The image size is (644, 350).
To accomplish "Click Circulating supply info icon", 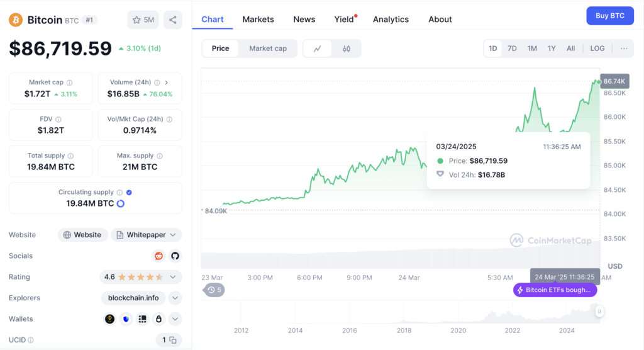I will point(119,193).
